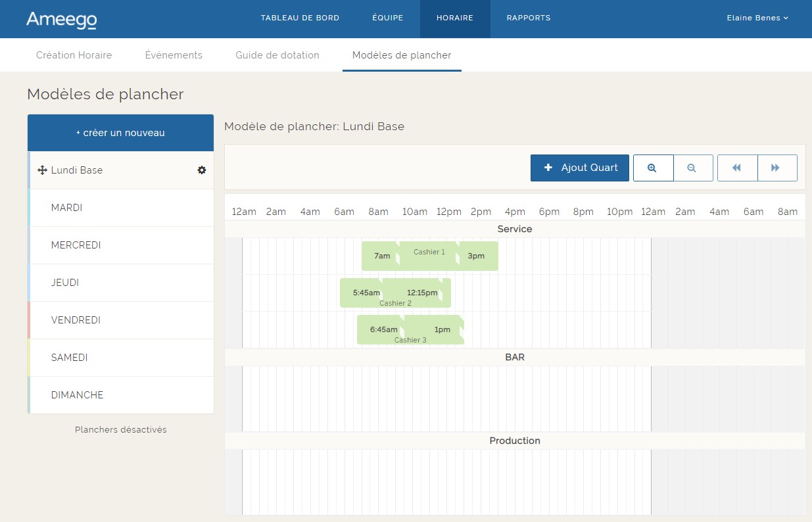
Task: Click the zoom out magnifier icon
Action: pos(692,168)
